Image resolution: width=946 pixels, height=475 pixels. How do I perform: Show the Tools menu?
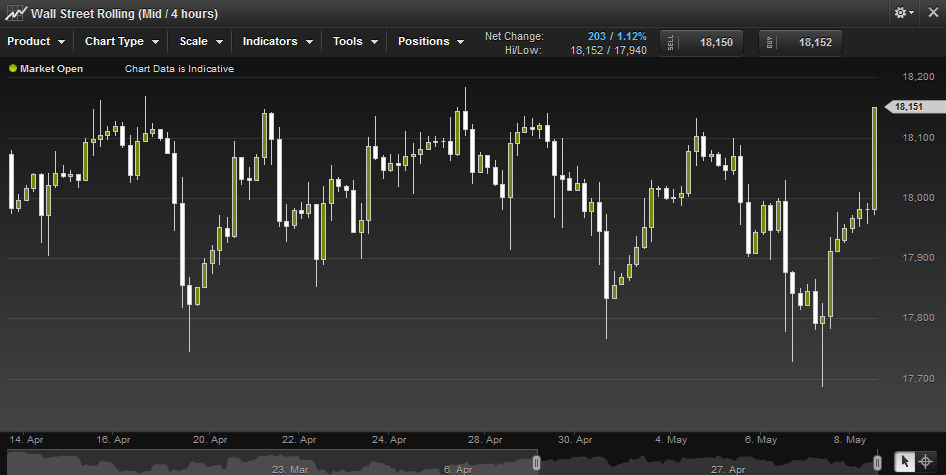tap(356, 42)
